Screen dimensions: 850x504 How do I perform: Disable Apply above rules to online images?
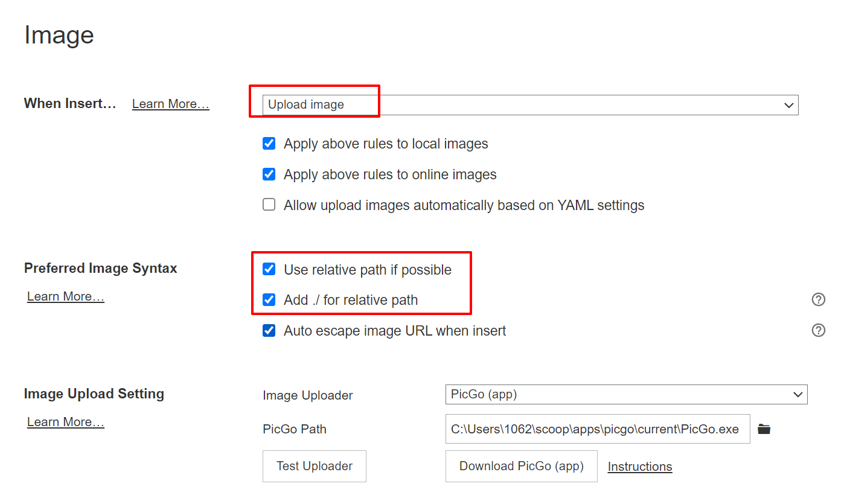click(x=269, y=174)
